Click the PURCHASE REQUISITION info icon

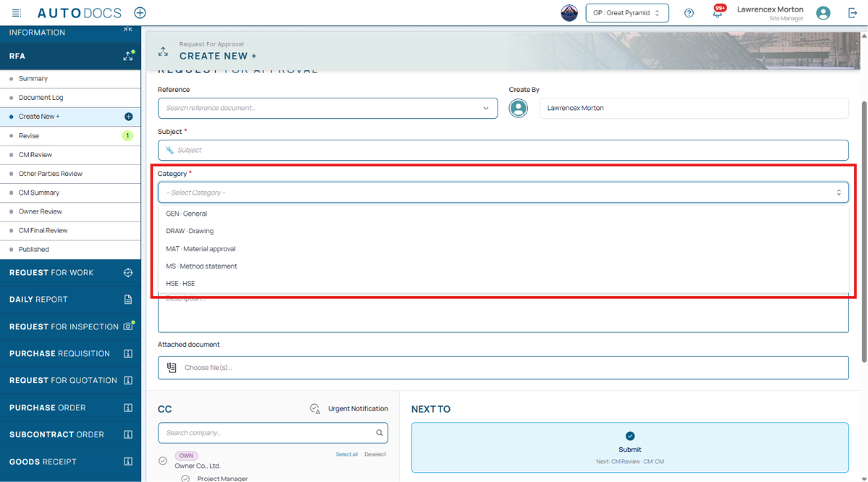tap(128, 354)
